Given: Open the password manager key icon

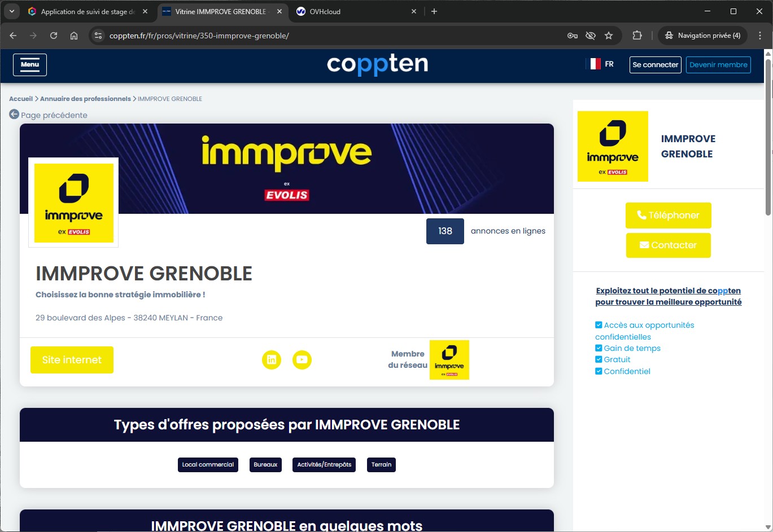Looking at the screenshot, I should (572, 36).
